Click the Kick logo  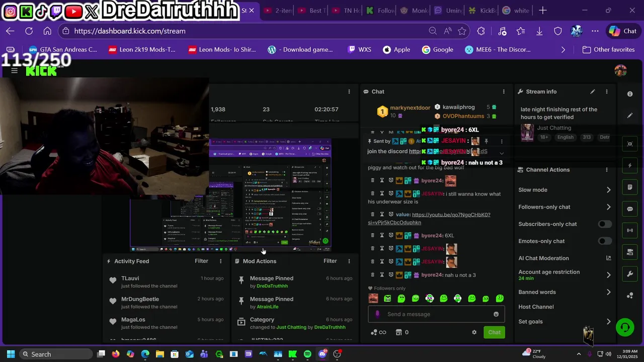coord(41,71)
